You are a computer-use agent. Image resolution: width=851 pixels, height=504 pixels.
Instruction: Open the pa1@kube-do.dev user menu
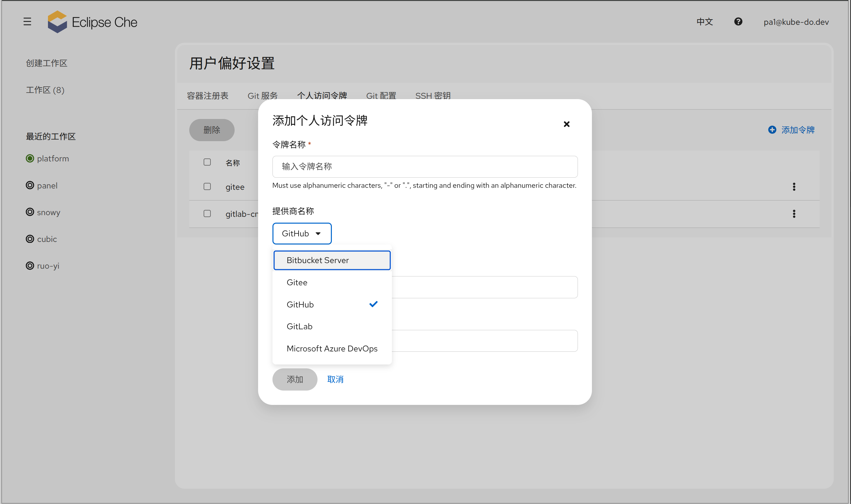pos(796,22)
